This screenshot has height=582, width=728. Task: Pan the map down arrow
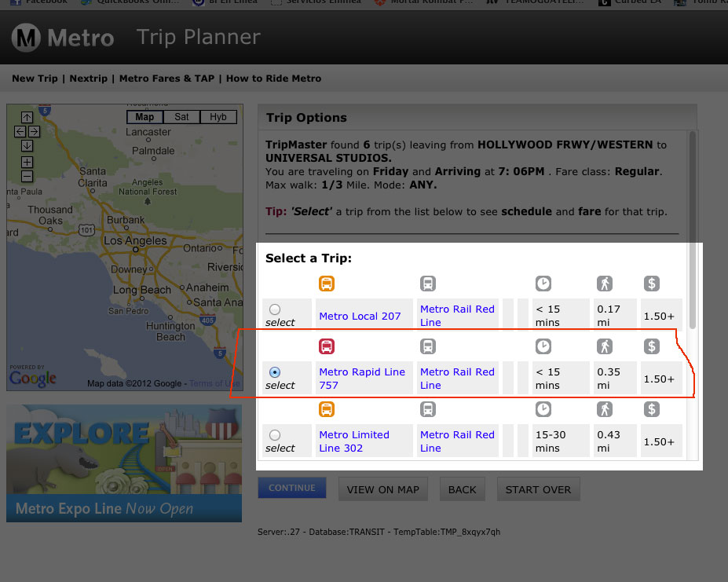pyautogui.click(x=27, y=146)
